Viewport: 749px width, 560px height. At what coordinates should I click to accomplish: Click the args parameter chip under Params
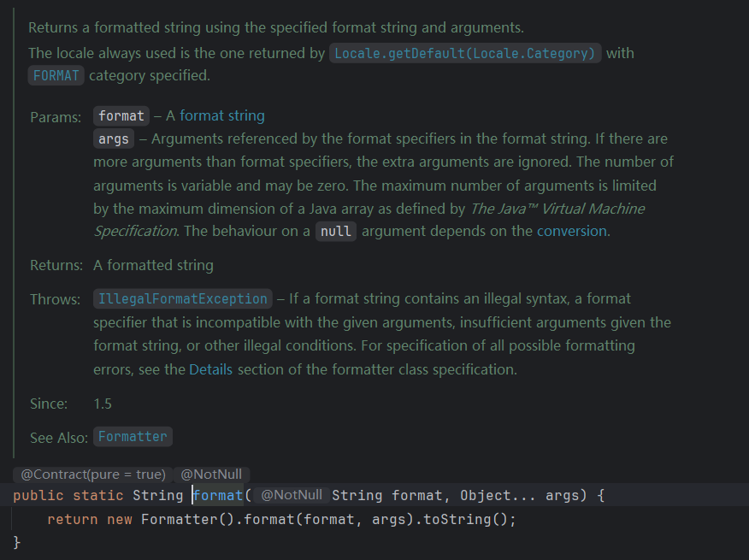click(113, 138)
